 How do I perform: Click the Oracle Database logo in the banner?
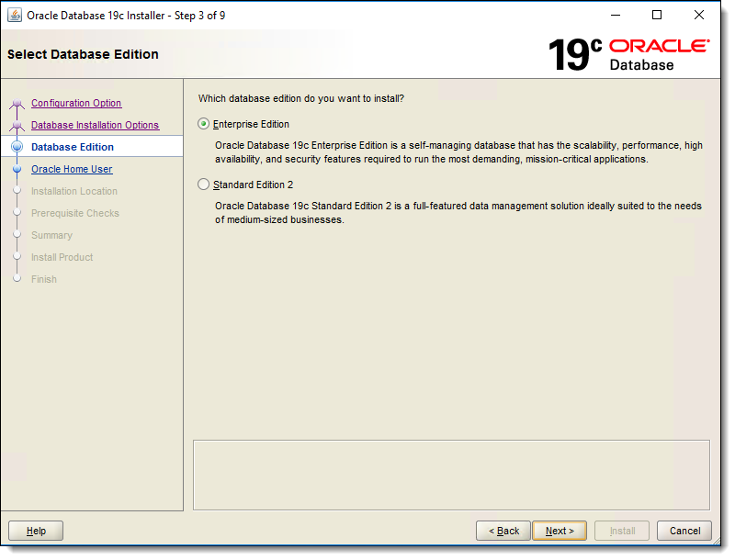tap(659, 55)
